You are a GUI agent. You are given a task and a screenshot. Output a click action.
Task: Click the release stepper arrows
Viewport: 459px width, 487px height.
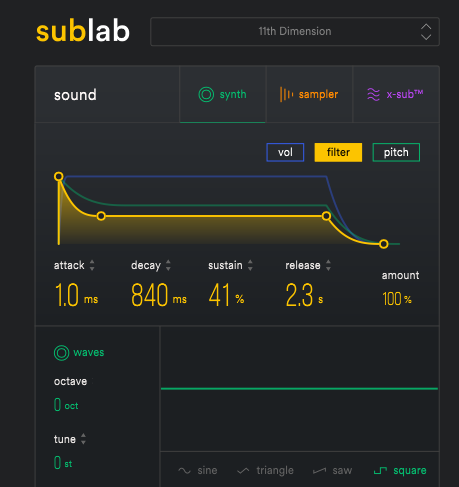pyautogui.click(x=328, y=265)
